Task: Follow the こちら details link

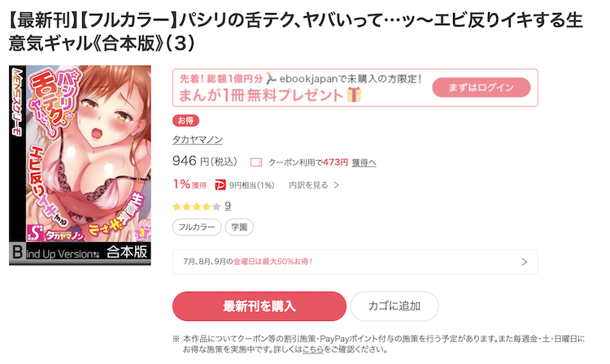Action: pyautogui.click(x=313, y=349)
